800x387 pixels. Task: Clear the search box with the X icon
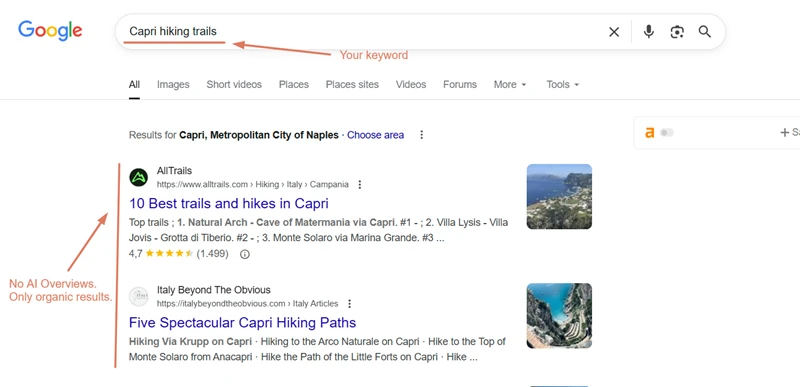tap(614, 32)
